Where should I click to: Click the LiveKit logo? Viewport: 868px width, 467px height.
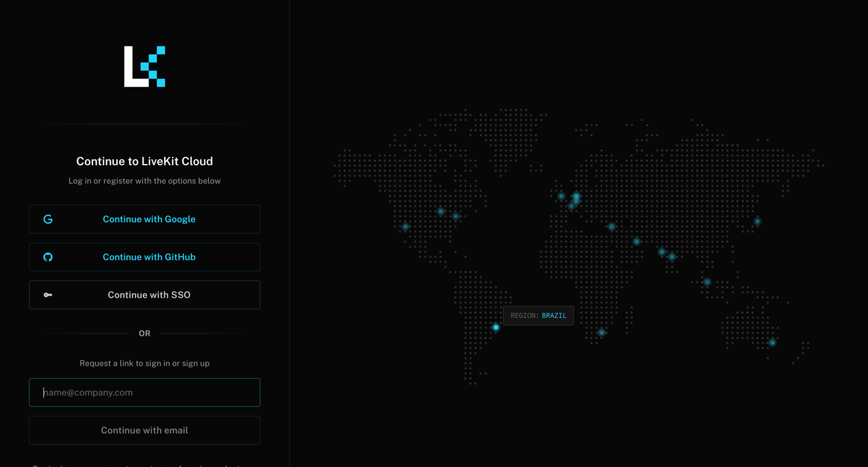click(145, 67)
